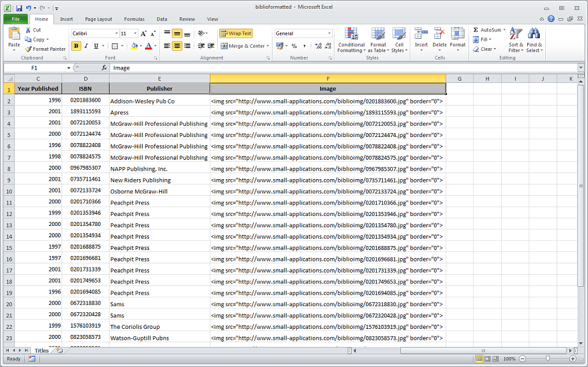Expand the Name Box dropdown
Viewport: 588px width, 367px height.
pyautogui.click(x=69, y=68)
